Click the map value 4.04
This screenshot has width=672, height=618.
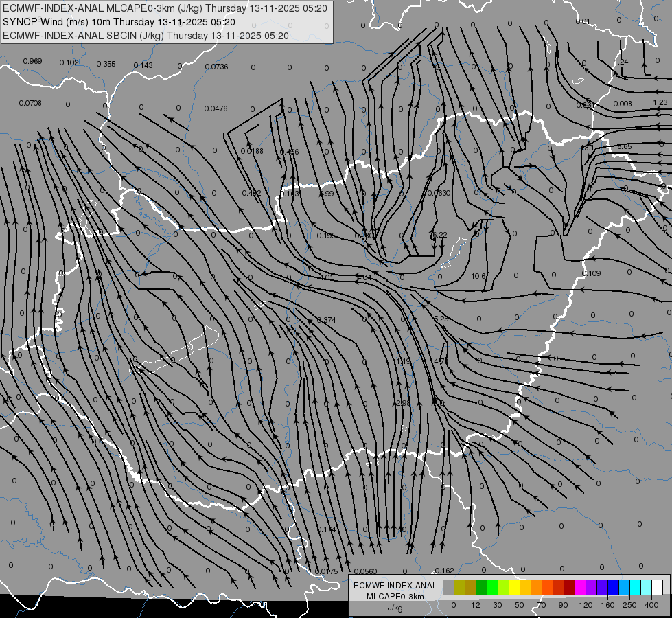[x=364, y=277]
